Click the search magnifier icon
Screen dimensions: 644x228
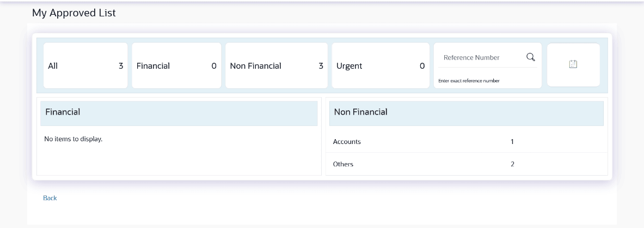(530, 57)
